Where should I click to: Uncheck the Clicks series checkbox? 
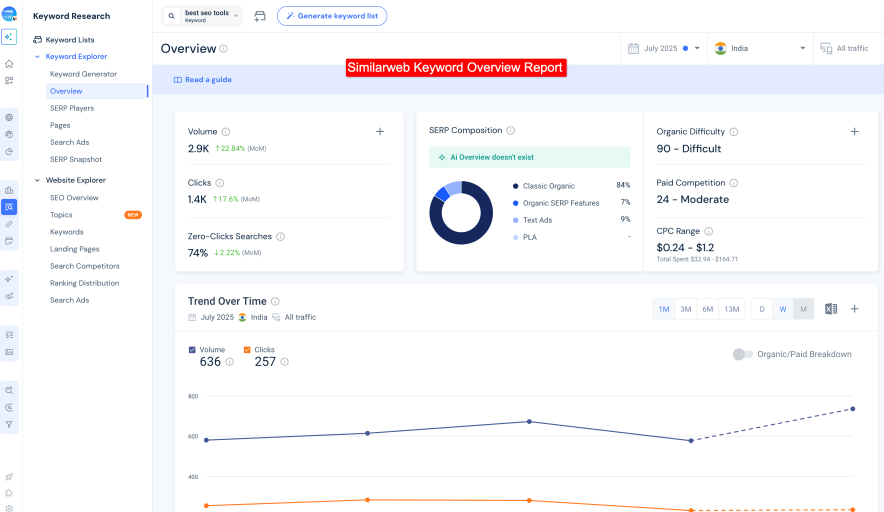tap(246, 350)
